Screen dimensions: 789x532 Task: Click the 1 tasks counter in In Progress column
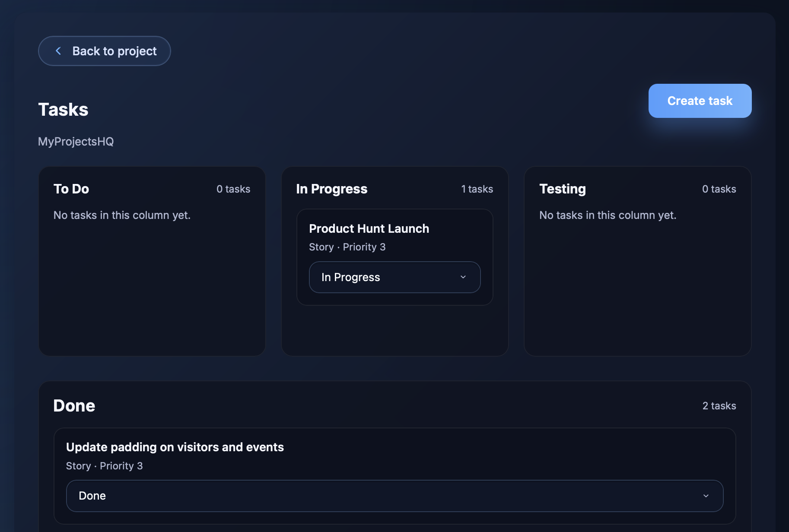(477, 189)
